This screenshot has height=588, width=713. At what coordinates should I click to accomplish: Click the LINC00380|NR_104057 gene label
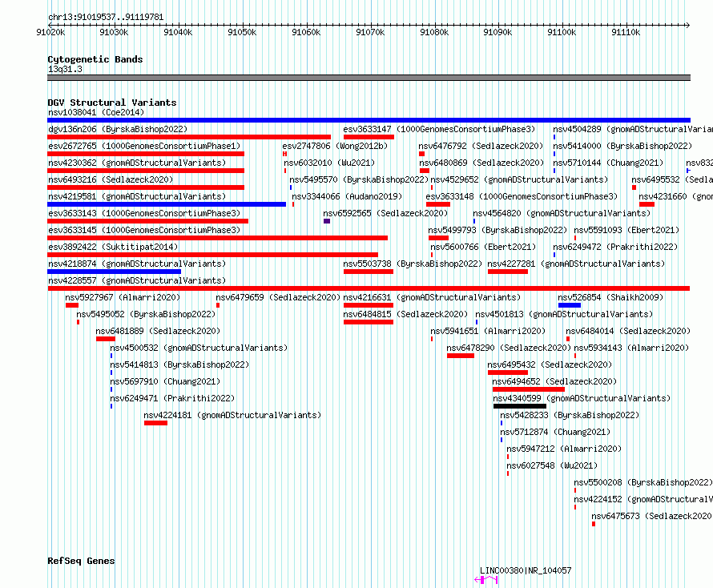click(x=526, y=570)
